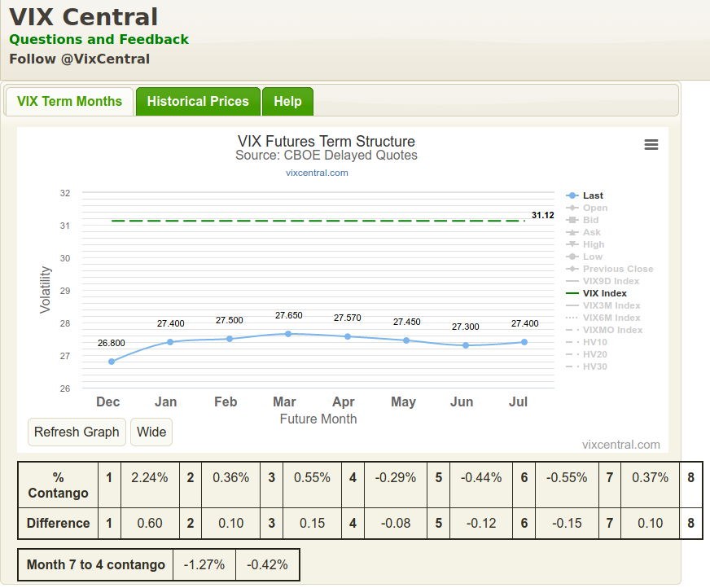
Task: Click the Jan data point marker at 27.400
Action: pos(170,342)
